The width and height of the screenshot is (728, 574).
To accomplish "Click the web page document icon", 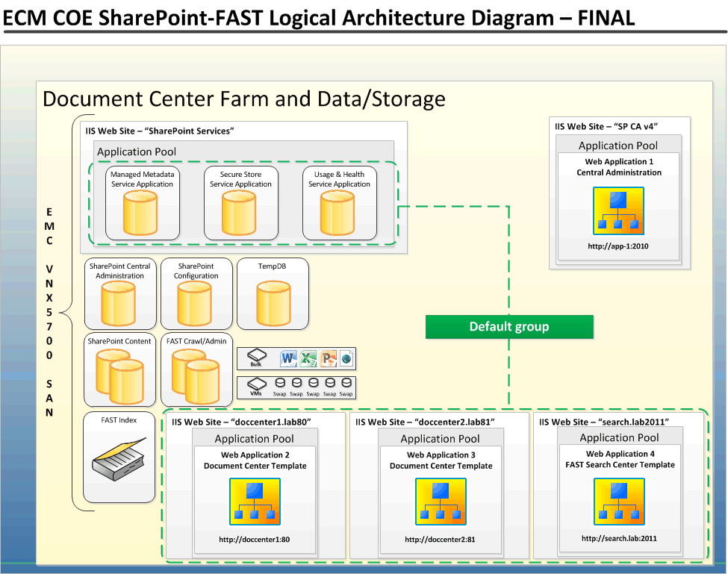I will (345, 358).
